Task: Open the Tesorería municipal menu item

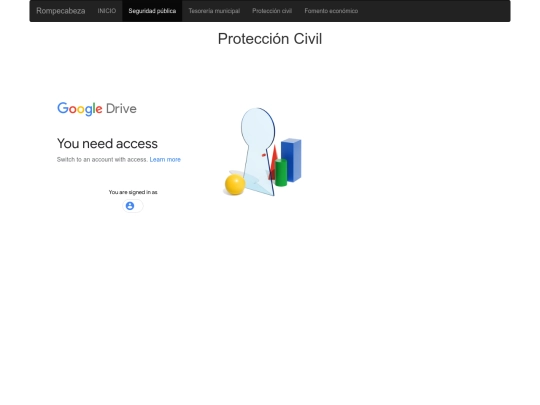Action: click(214, 11)
